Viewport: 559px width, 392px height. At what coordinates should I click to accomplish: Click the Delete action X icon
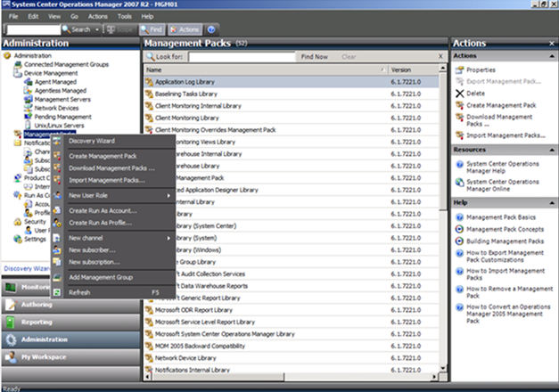[460, 94]
